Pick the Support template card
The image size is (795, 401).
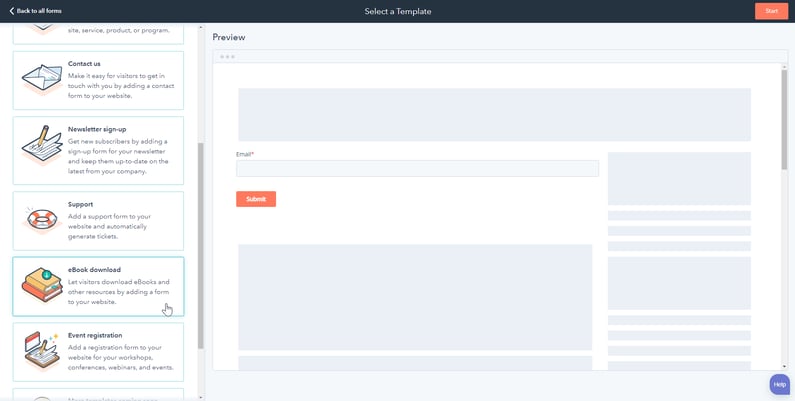pyautogui.click(x=98, y=221)
